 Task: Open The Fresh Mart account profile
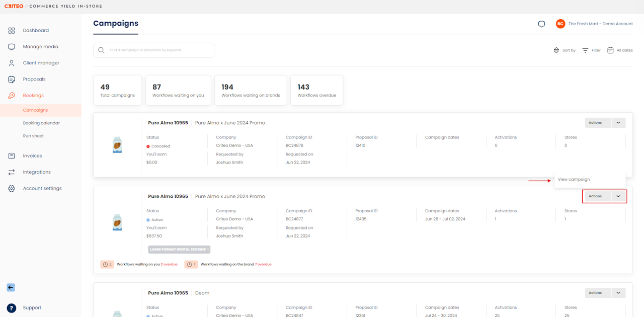[x=594, y=24]
